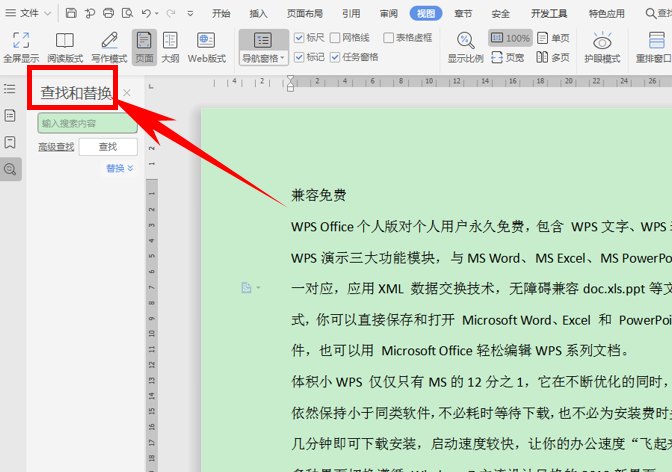Open the Security (安全) tab

tap(501, 14)
